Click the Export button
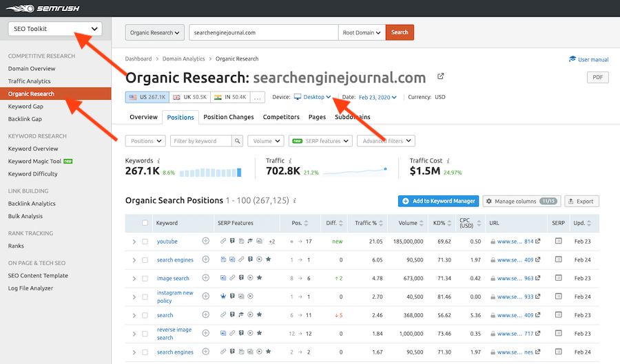The width and height of the screenshot is (620, 364). 581,201
